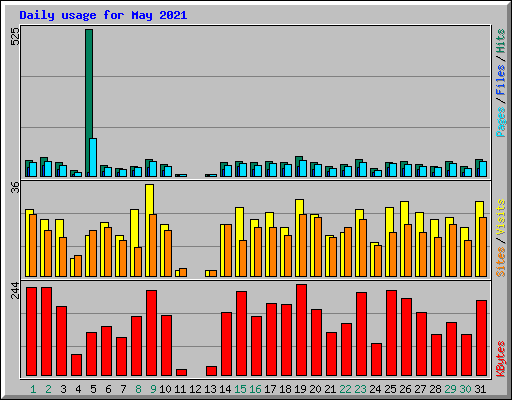Screen dimensions: 512x400
Task: Click the chart title 'Daily usage for May 2021'
Action: [x=103, y=15]
